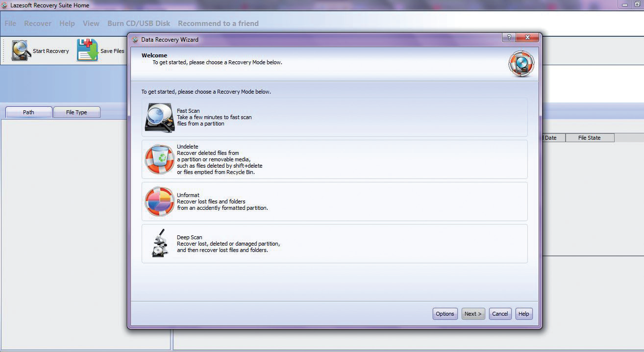Click the lifebuoy disk logo in wizard header
This screenshot has width=644, height=352.
(x=521, y=64)
